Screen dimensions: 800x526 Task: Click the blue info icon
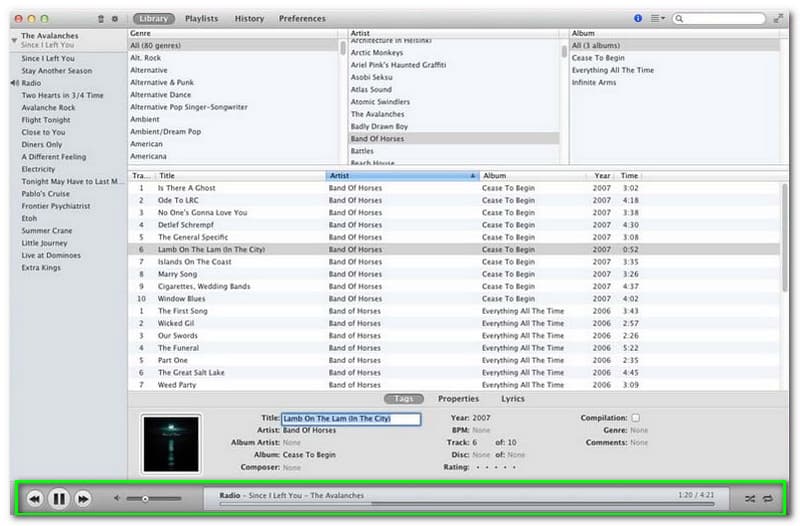click(x=639, y=18)
